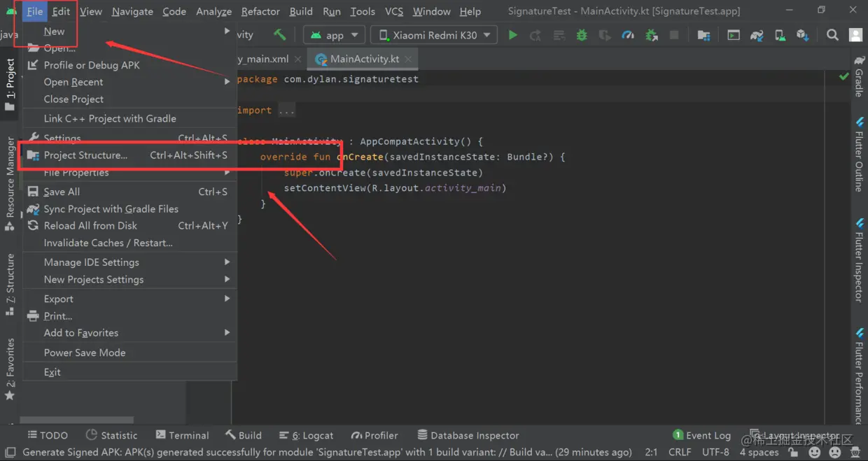
Task: Open the Build menu in menu bar
Action: 301,11
